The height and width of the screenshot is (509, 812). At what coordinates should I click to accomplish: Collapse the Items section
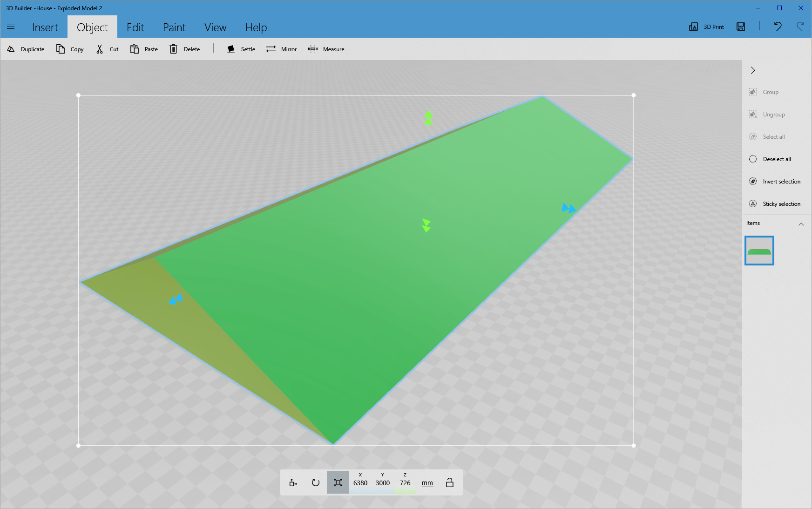click(x=801, y=224)
